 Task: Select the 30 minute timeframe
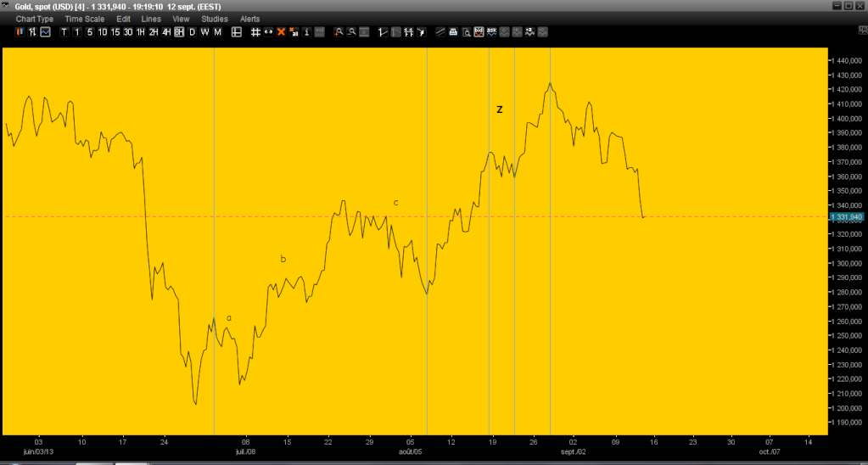(128, 32)
